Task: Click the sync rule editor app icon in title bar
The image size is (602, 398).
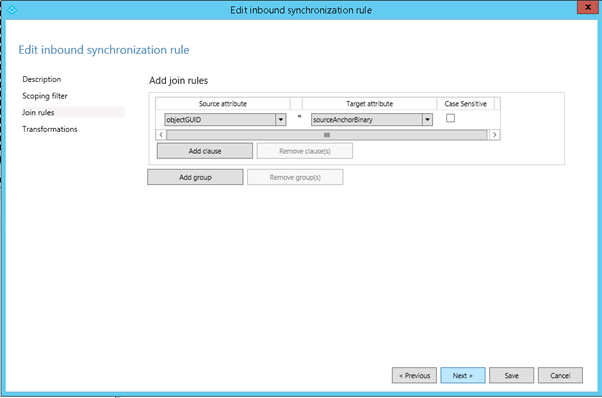Action: [x=12, y=10]
